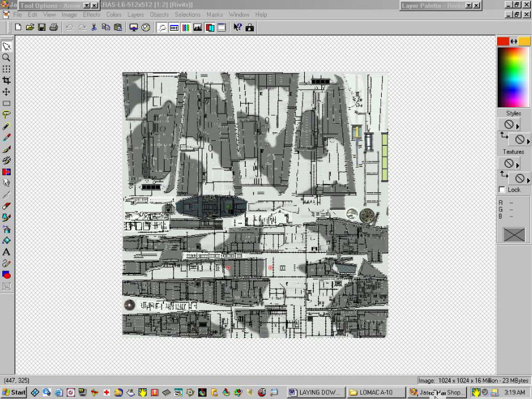
Task: Select the Text tool
Action: point(7,252)
